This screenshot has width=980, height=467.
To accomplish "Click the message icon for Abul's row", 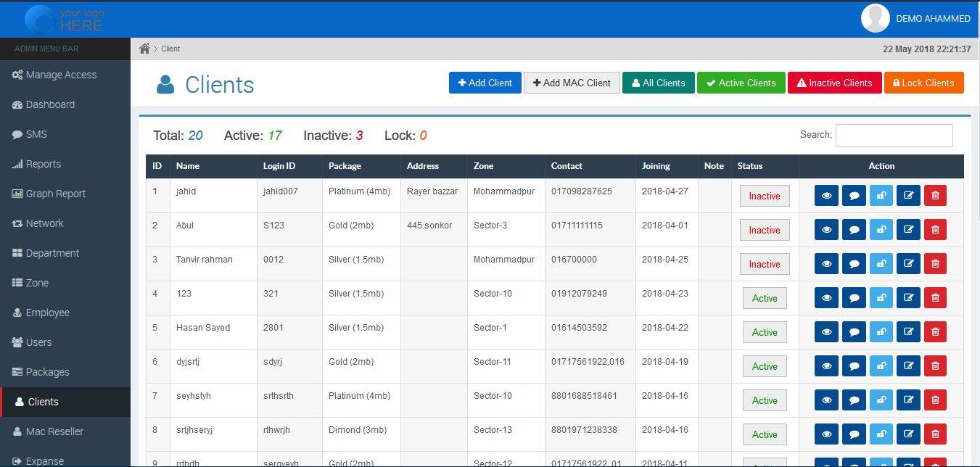I will [854, 230].
